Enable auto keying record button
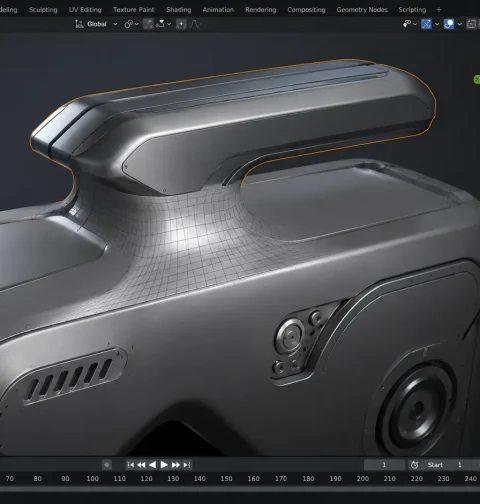 point(107,465)
